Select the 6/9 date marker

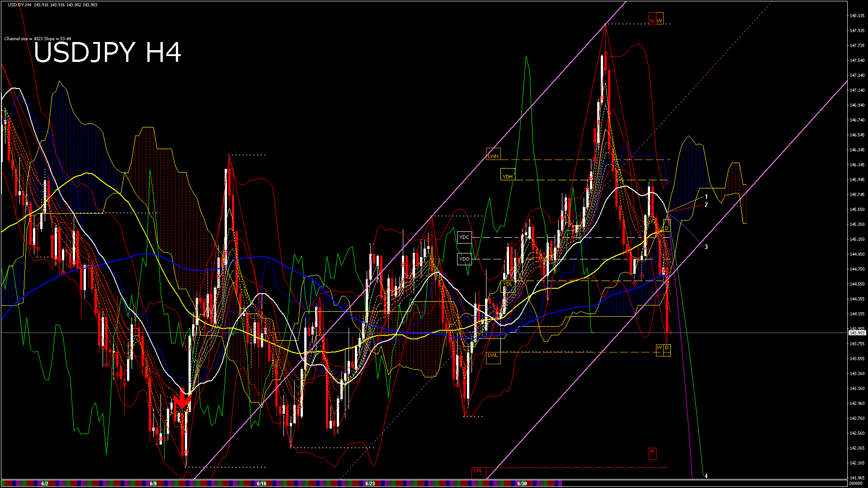pyautogui.click(x=153, y=483)
